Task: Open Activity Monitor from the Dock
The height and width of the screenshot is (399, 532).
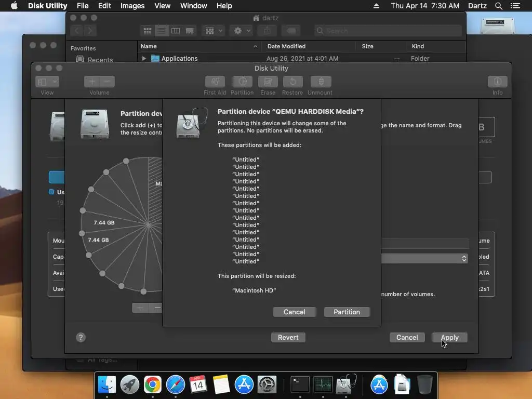Action: 323,384
